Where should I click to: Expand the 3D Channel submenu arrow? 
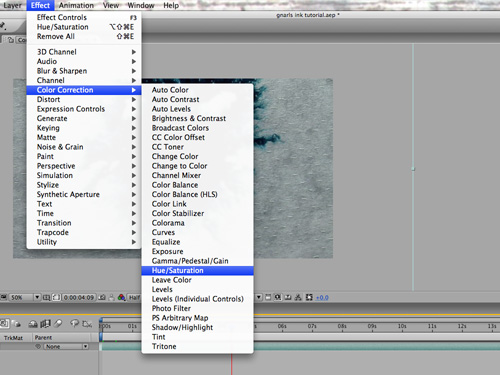134,52
